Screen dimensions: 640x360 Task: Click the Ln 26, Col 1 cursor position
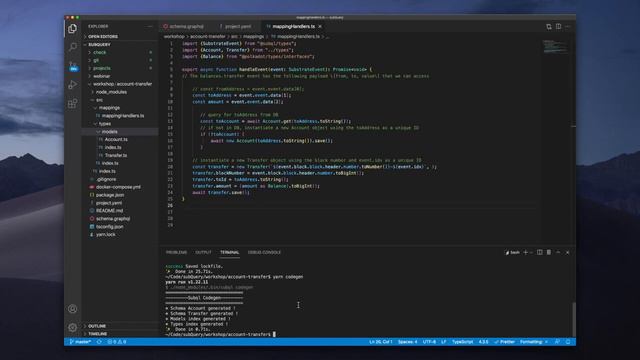point(381,342)
